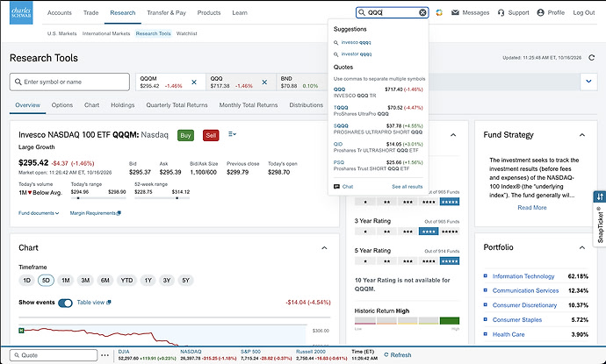Screen dimensions: 606x364
Task: Select the 1Y timeframe
Action: (x=148, y=281)
